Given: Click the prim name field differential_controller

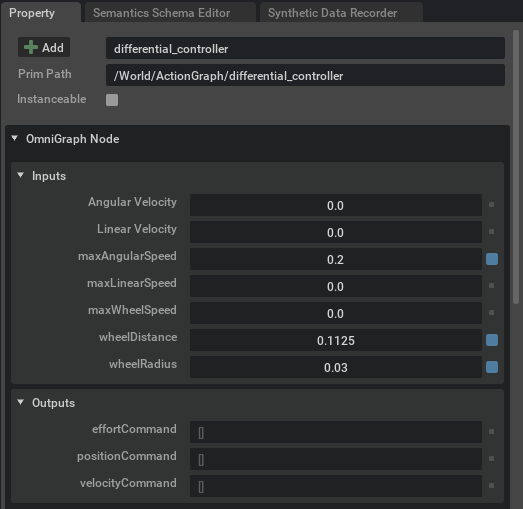Looking at the screenshot, I should [305, 48].
